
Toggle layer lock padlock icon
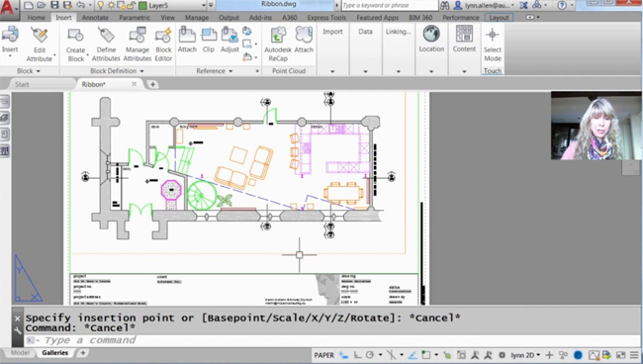[132, 5]
